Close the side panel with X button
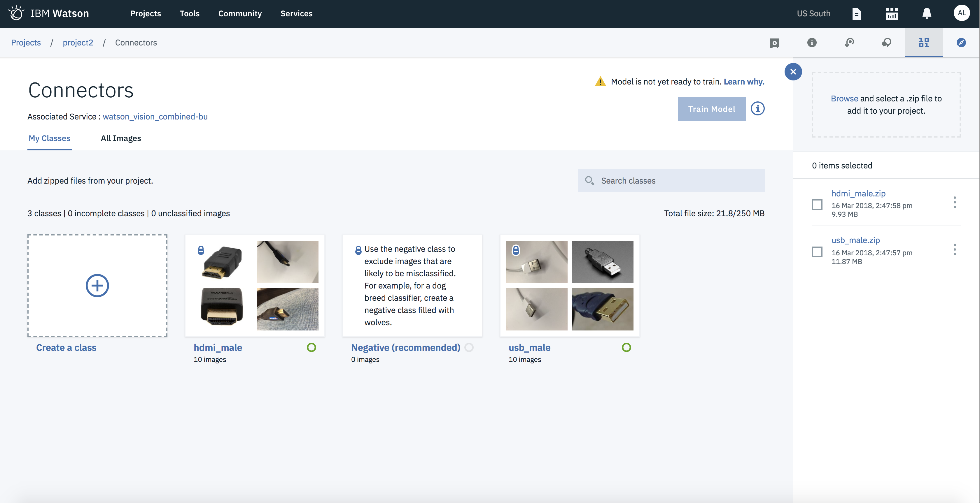 coord(793,72)
